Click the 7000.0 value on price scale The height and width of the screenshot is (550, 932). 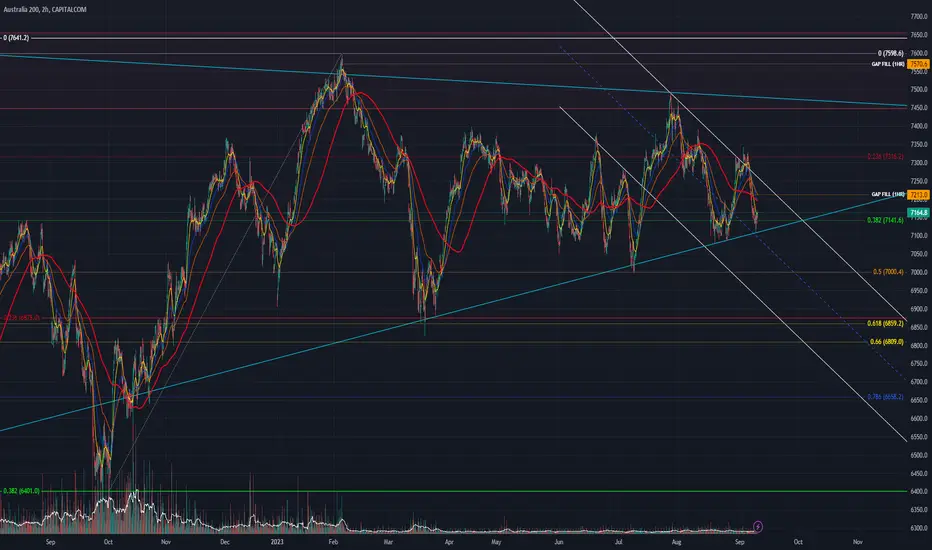(x=919, y=272)
